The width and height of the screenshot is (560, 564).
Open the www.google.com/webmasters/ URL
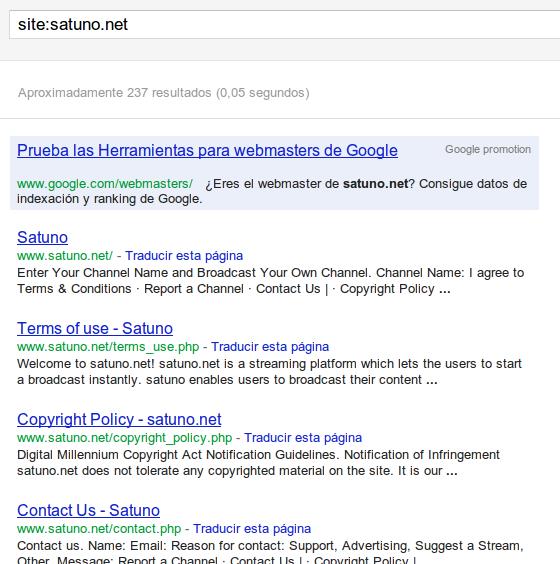[105, 184]
